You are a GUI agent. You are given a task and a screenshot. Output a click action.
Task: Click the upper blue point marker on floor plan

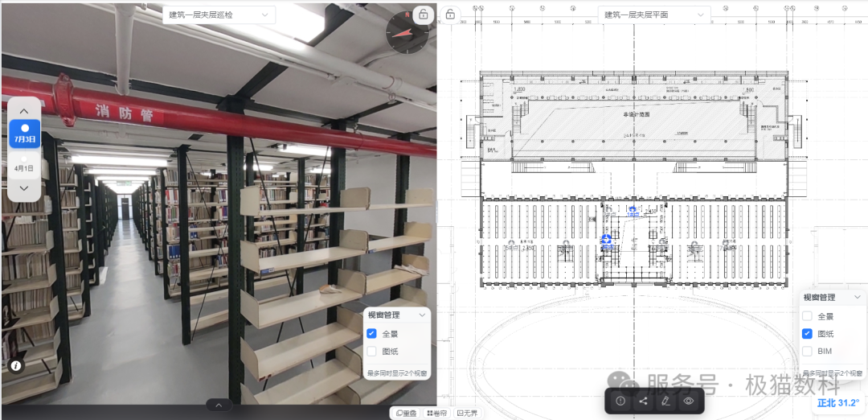click(x=633, y=208)
